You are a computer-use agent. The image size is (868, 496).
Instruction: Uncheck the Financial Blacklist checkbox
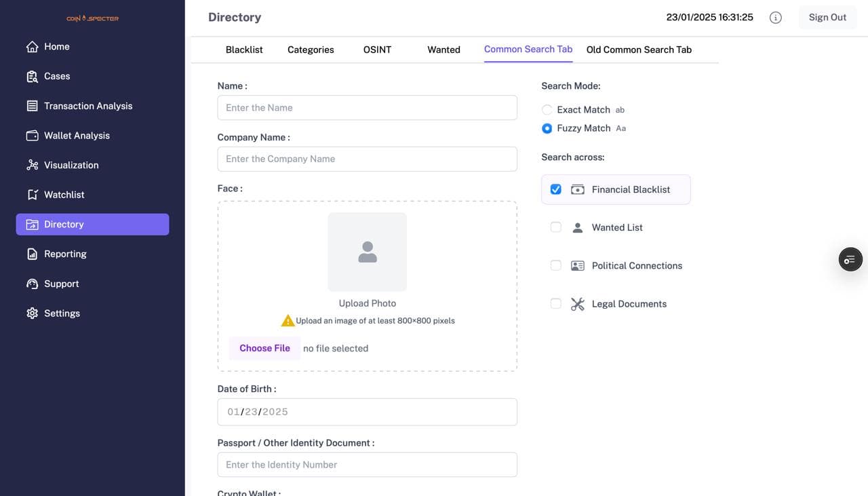click(556, 190)
